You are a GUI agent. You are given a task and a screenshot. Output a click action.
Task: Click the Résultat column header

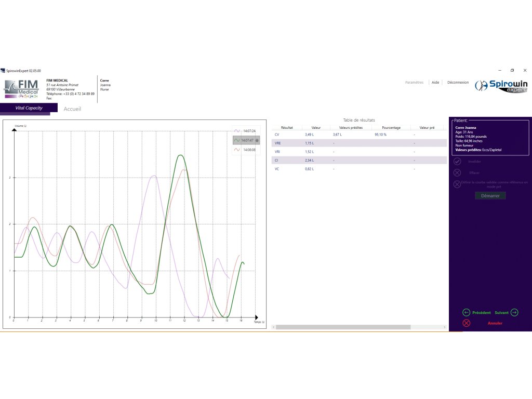click(x=287, y=128)
